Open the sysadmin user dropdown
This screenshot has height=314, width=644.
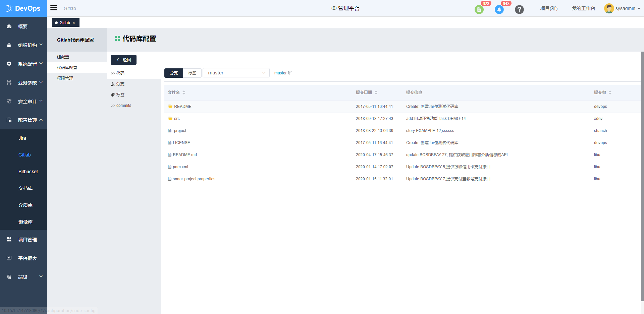point(639,9)
